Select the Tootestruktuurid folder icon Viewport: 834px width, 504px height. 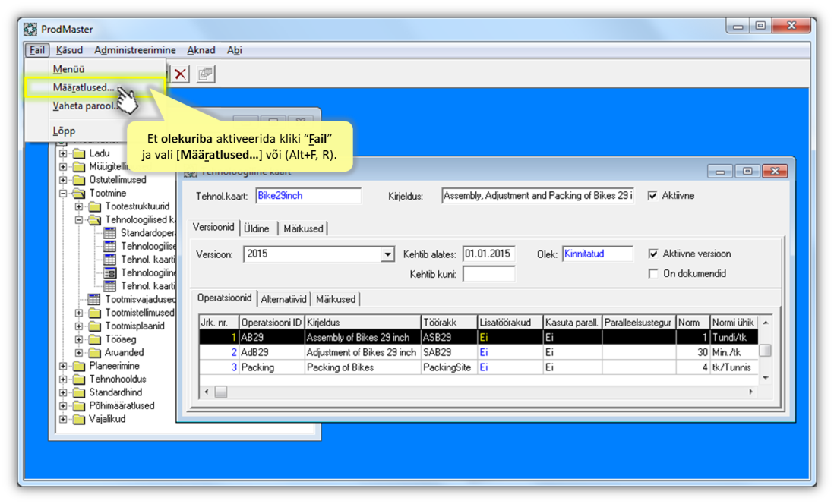pos(95,206)
